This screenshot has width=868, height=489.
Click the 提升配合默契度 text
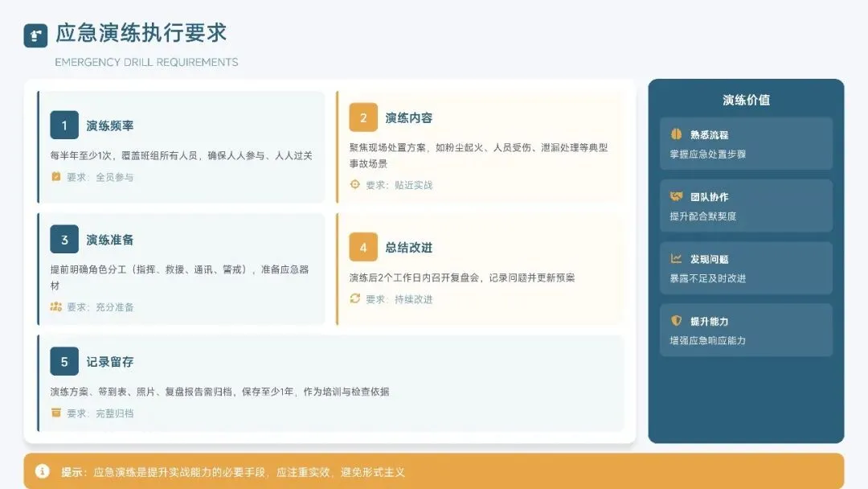[703, 216]
